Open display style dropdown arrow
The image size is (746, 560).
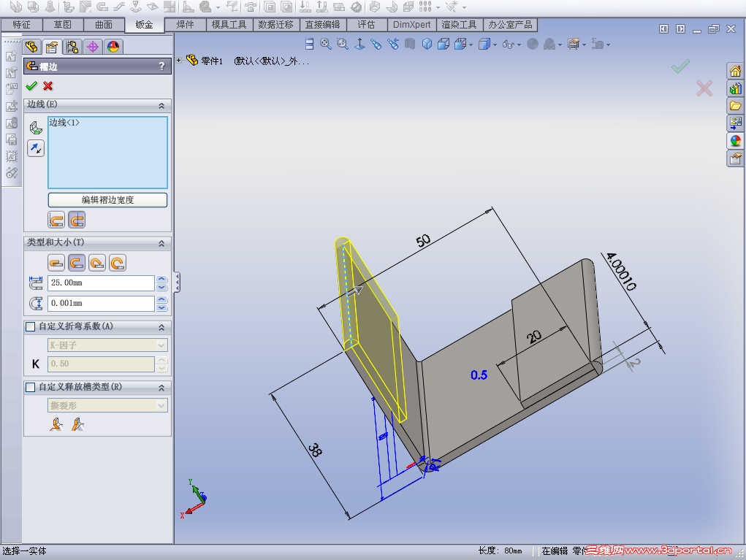click(x=495, y=45)
